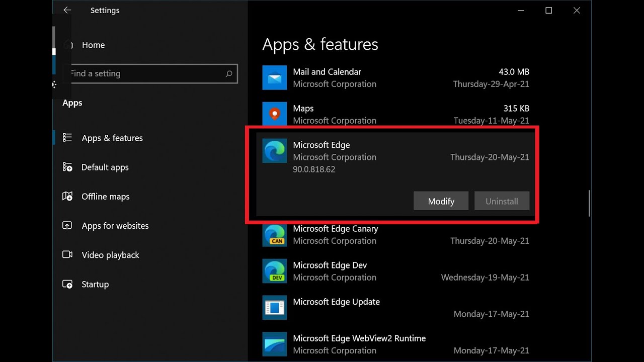Click the back arrow in Settings
This screenshot has width=644, height=362.
(x=67, y=10)
